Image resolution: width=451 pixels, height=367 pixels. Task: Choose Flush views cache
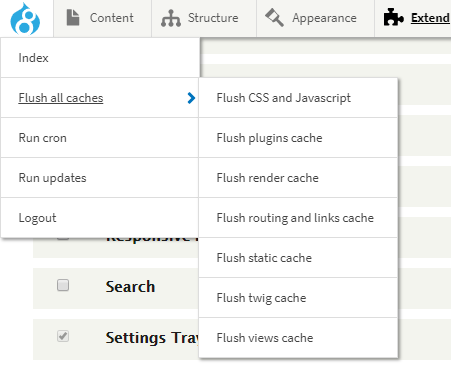click(298, 338)
